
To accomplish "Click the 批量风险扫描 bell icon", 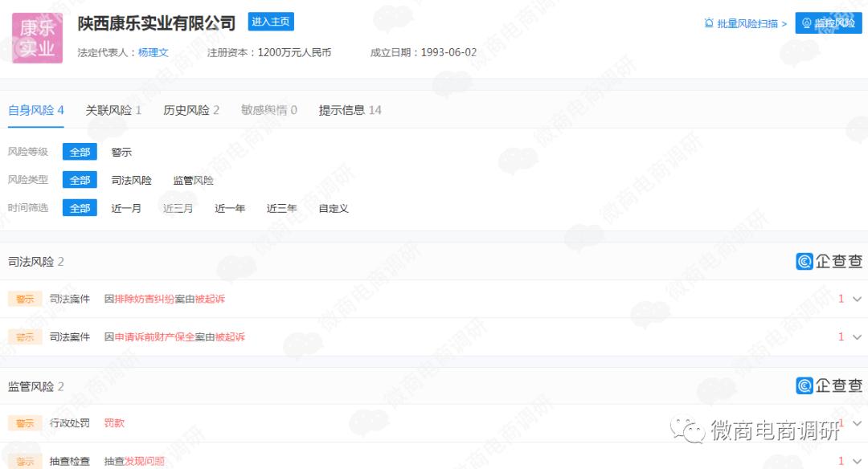I will click(x=709, y=23).
